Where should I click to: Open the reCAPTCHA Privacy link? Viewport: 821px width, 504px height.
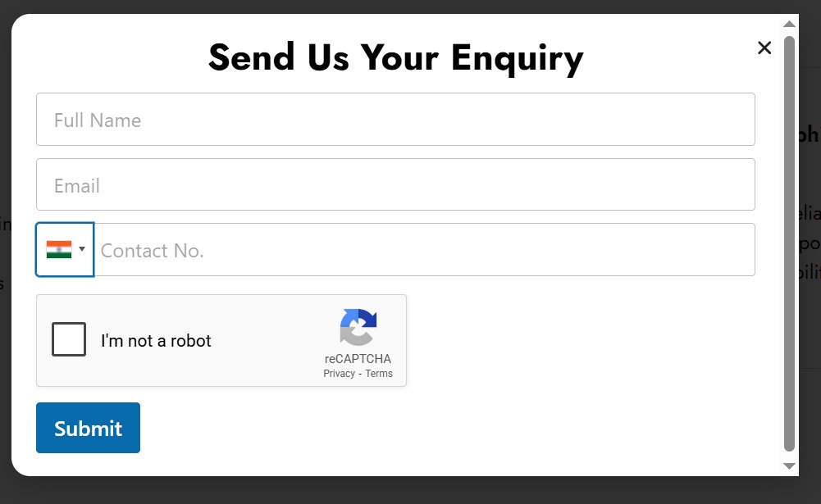tap(339, 374)
